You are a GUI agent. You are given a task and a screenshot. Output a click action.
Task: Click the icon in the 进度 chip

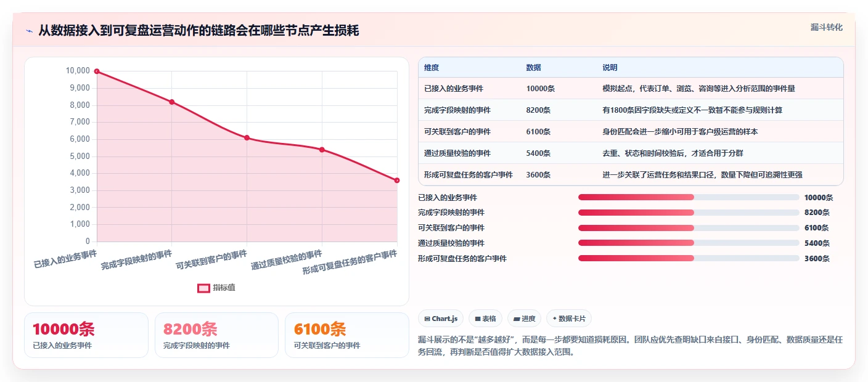(x=517, y=319)
